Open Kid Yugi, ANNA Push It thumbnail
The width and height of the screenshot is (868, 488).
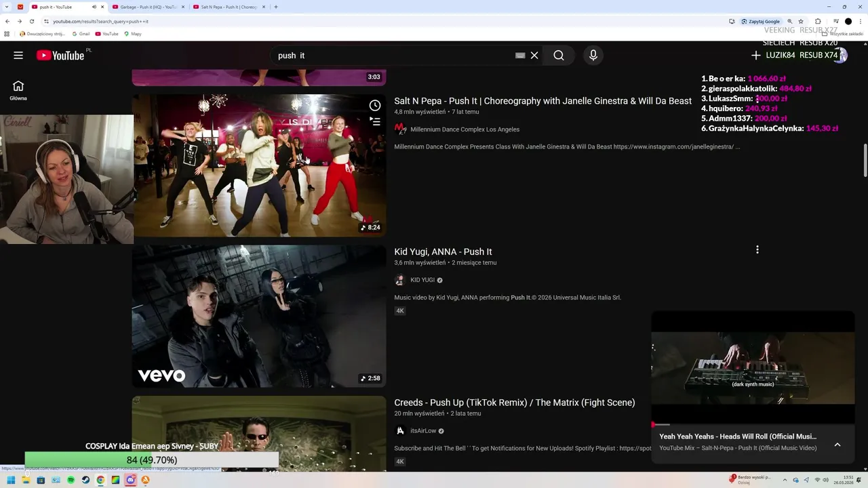pyautogui.click(x=259, y=317)
